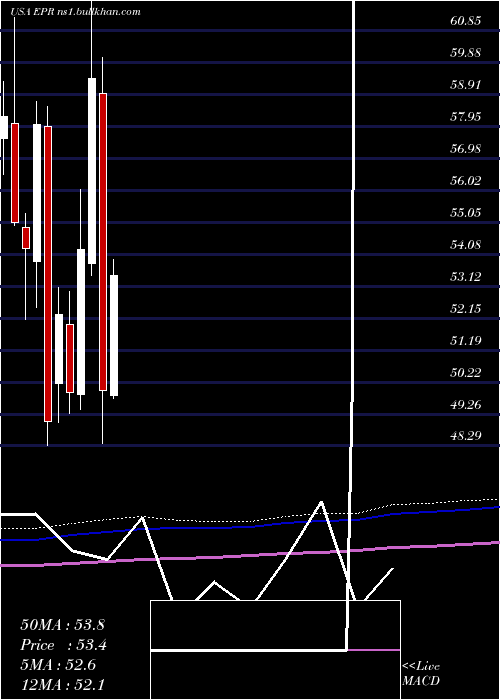This screenshot has height=700, width=500.
Task: Click the 12MA : 52.1 reading
Action: click(x=62, y=685)
